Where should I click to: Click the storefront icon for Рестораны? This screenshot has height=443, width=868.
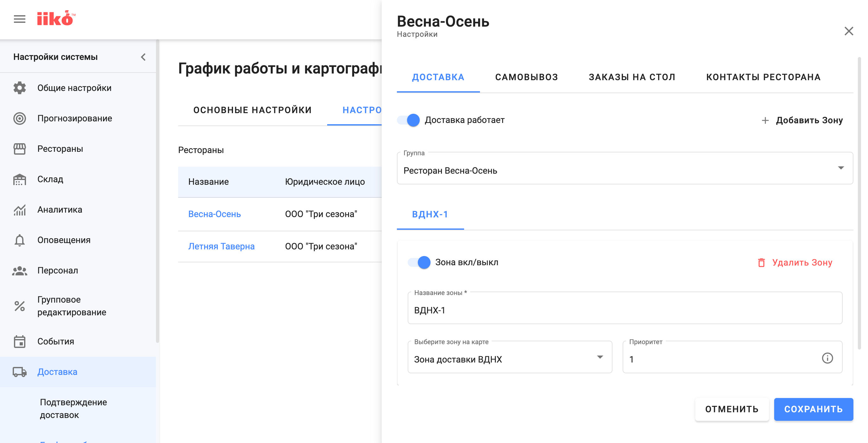(20, 149)
